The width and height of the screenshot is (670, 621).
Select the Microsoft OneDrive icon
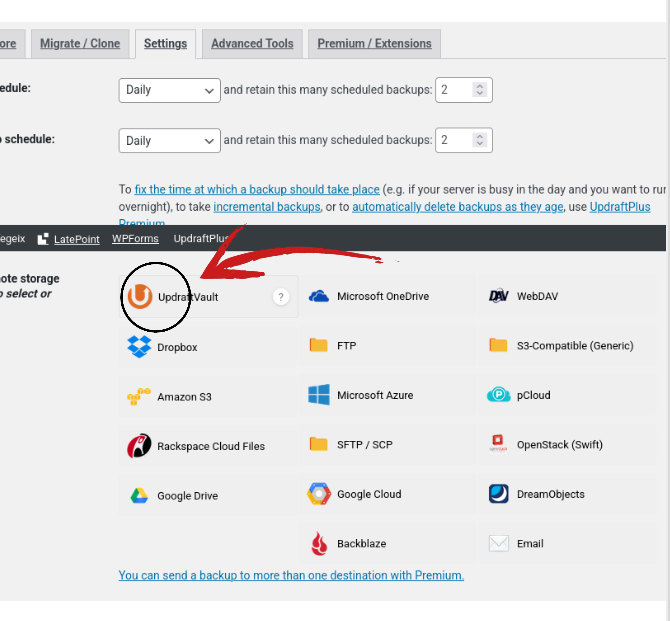[x=319, y=297]
